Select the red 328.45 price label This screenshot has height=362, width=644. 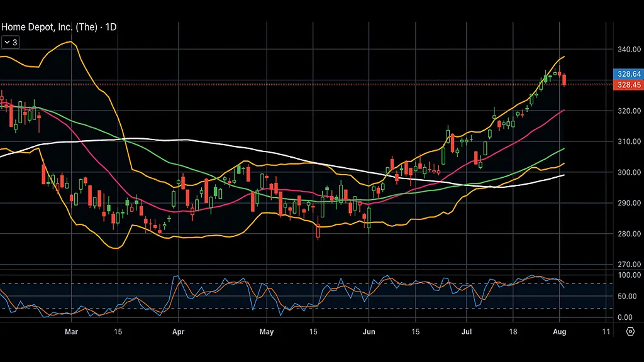tap(629, 85)
